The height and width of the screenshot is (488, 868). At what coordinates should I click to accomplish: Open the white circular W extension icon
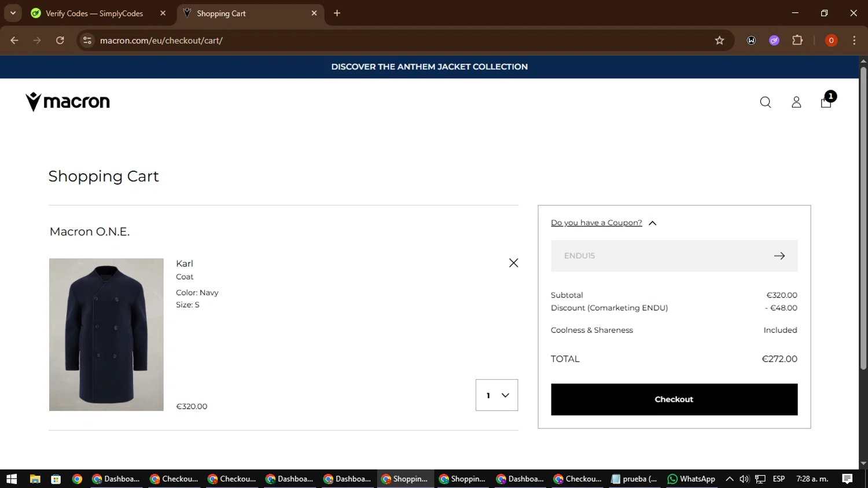pyautogui.click(x=751, y=41)
